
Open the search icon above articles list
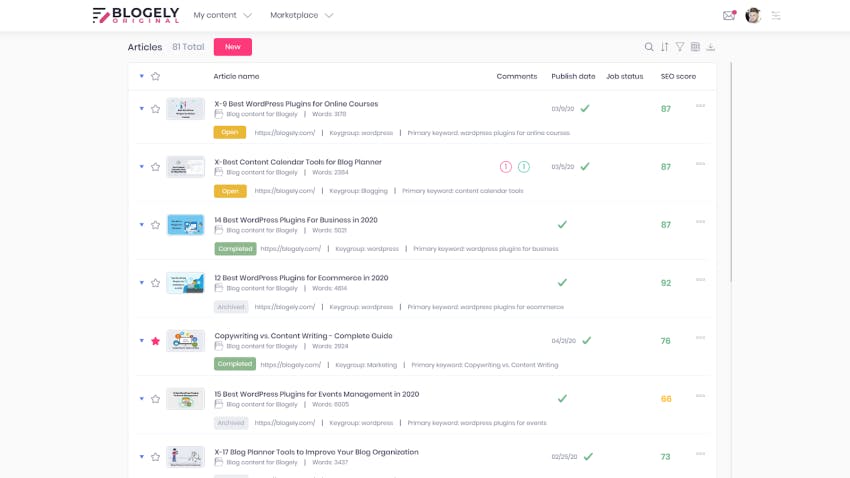click(649, 47)
